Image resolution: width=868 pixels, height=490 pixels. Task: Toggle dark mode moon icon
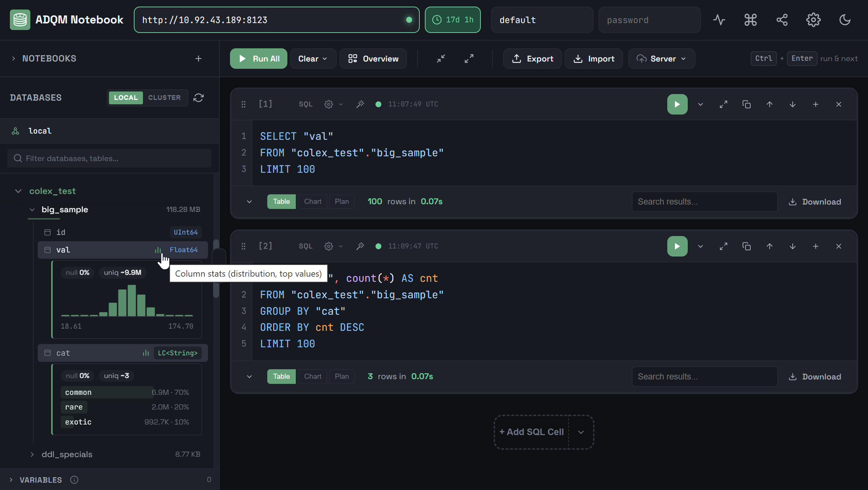tap(845, 20)
